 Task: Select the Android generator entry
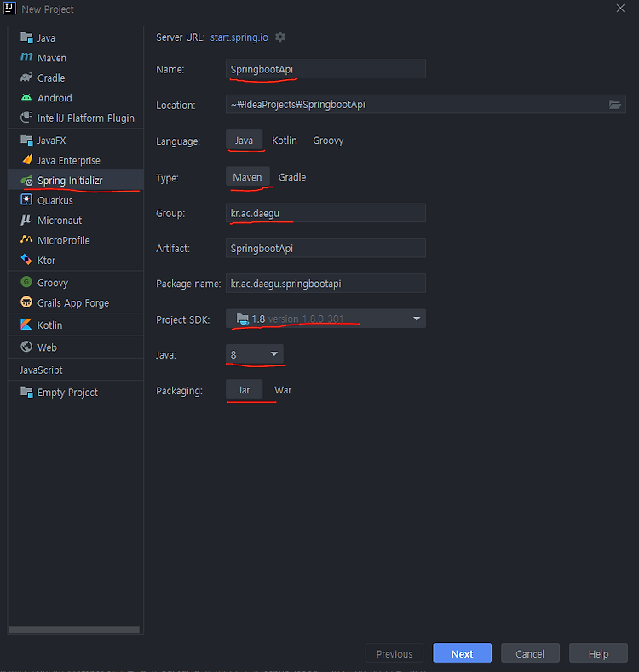76,98
